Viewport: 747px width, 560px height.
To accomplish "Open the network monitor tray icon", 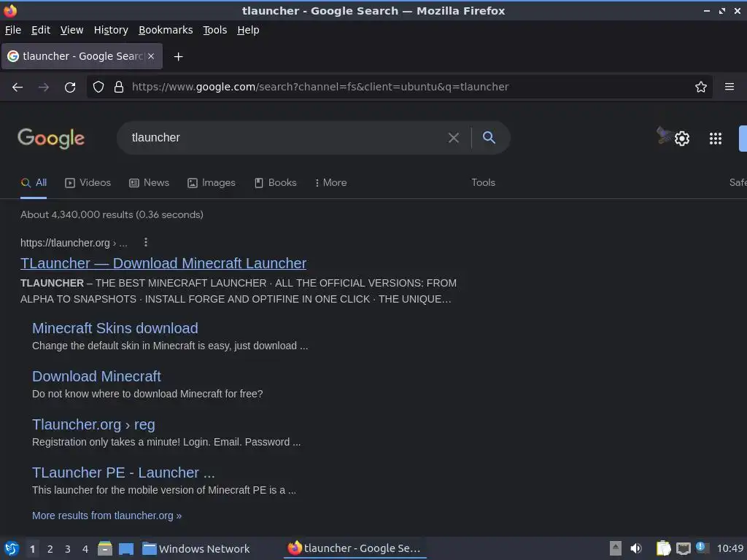I will pyautogui.click(x=683, y=548).
